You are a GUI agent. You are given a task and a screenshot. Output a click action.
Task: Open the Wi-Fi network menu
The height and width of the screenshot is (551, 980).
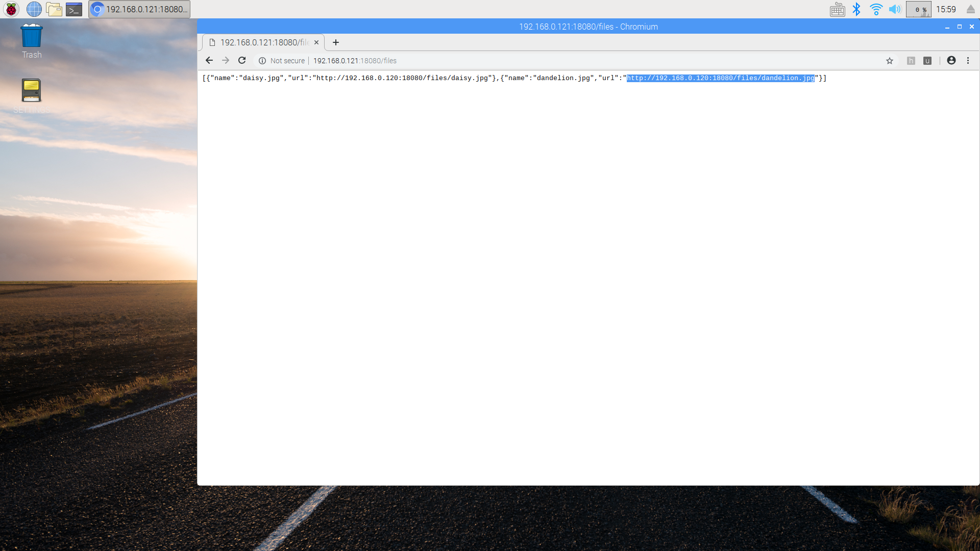[x=876, y=9]
